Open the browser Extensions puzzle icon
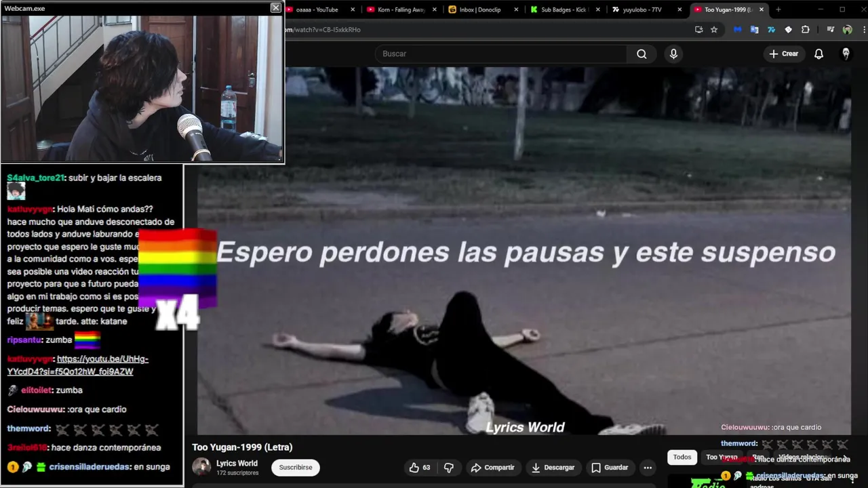 [x=805, y=30]
